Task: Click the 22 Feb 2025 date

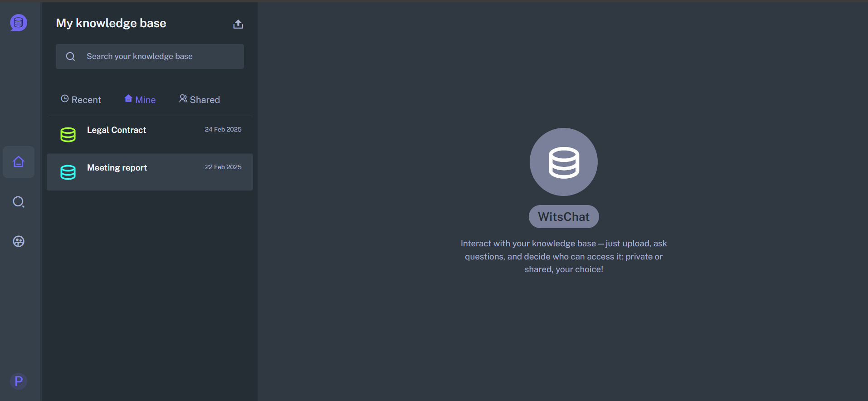Action: point(223,167)
